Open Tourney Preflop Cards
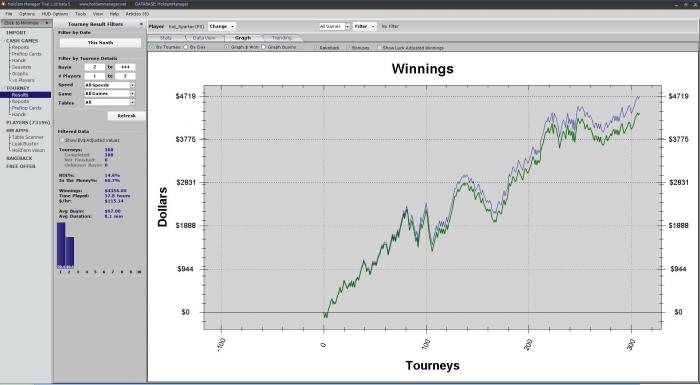The image size is (700, 385). coord(26,108)
